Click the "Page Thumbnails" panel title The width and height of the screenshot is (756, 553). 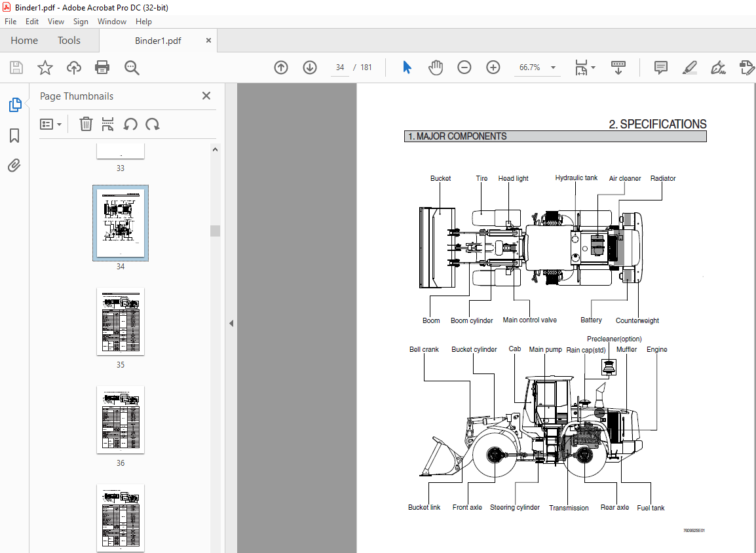[x=77, y=96]
